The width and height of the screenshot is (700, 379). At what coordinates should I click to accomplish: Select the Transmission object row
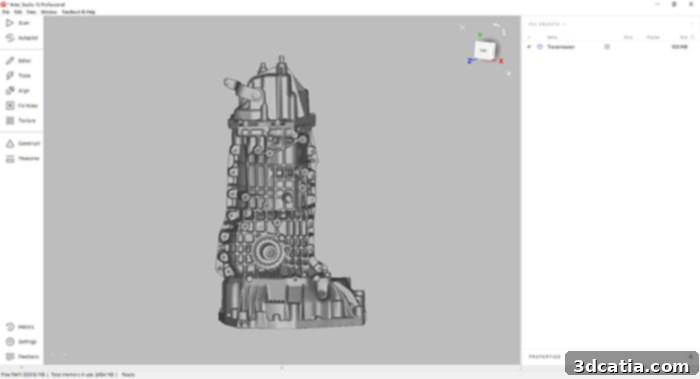[x=610, y=47]
